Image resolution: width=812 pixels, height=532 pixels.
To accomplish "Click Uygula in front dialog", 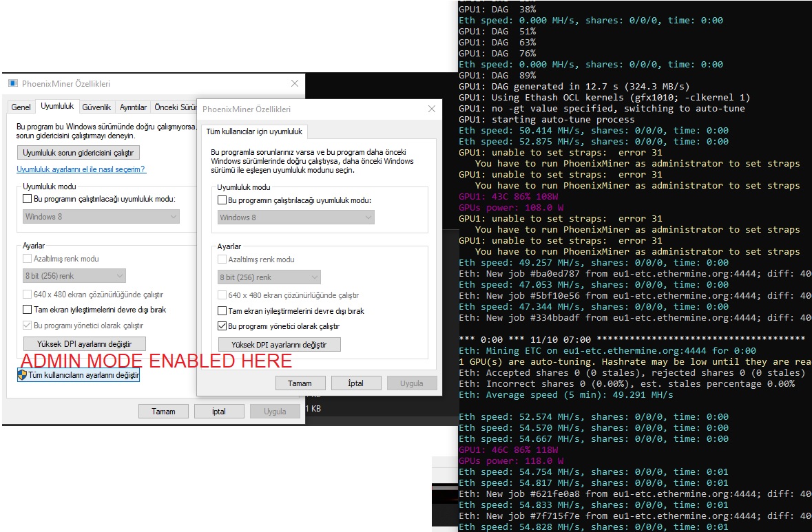I will coord(412,383).
